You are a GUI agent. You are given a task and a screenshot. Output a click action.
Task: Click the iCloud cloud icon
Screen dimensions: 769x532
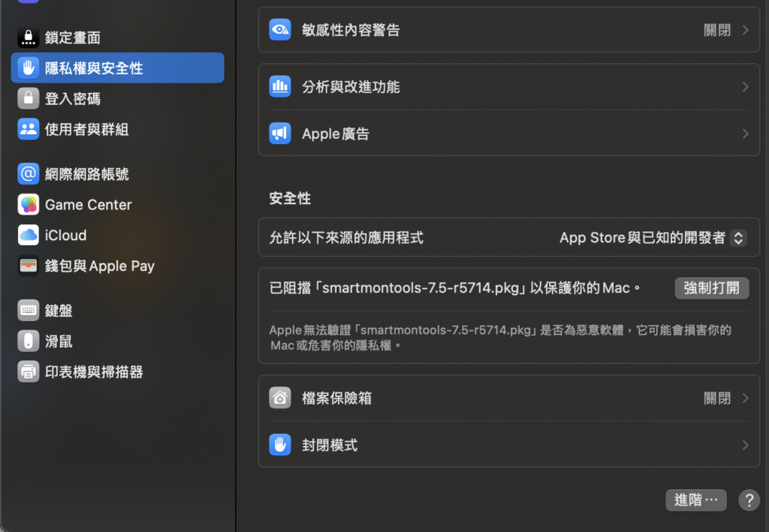[29, 235]
